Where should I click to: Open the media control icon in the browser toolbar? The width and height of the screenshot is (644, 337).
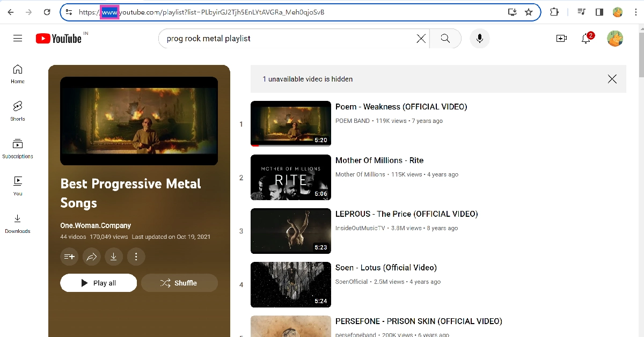(582, 12)
